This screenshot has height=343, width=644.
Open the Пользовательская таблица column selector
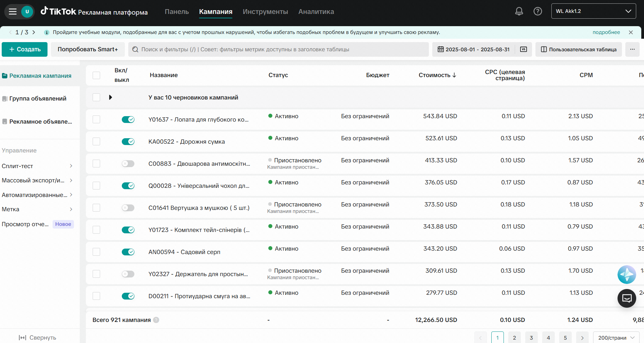click(x=579, y=49)
